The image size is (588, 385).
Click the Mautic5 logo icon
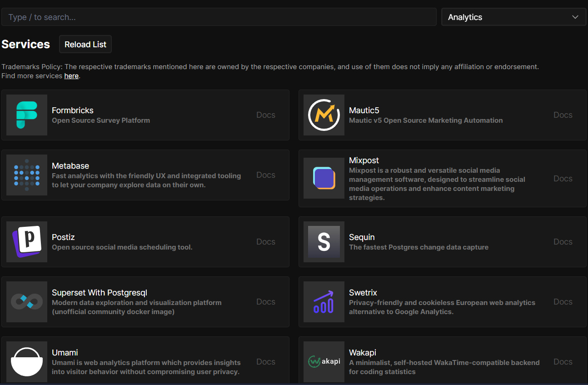[x=324, y=115]
